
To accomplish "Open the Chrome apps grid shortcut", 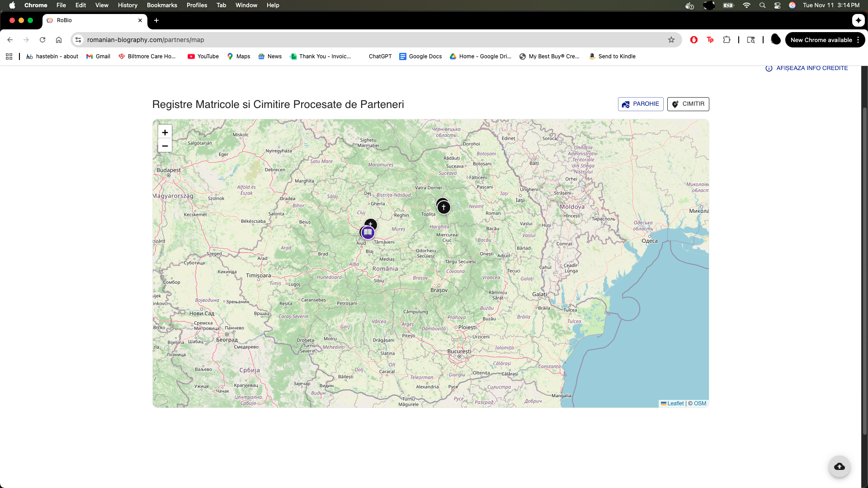I will (9, 56).
